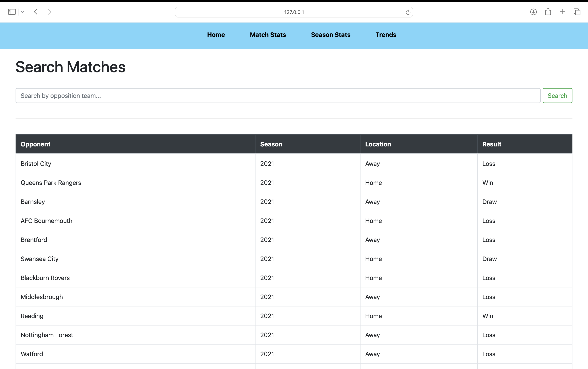This screenshot has width=588, height=369.
Task: Toggle the Safari sidebar icon
Action: [x=12, y=12]
